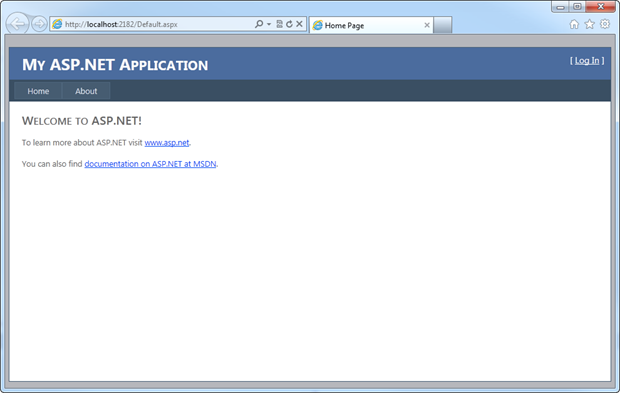620x393 pixels.
Task: Close the Home Page tab
Action: pyautogui.click(x=427, y=25)
